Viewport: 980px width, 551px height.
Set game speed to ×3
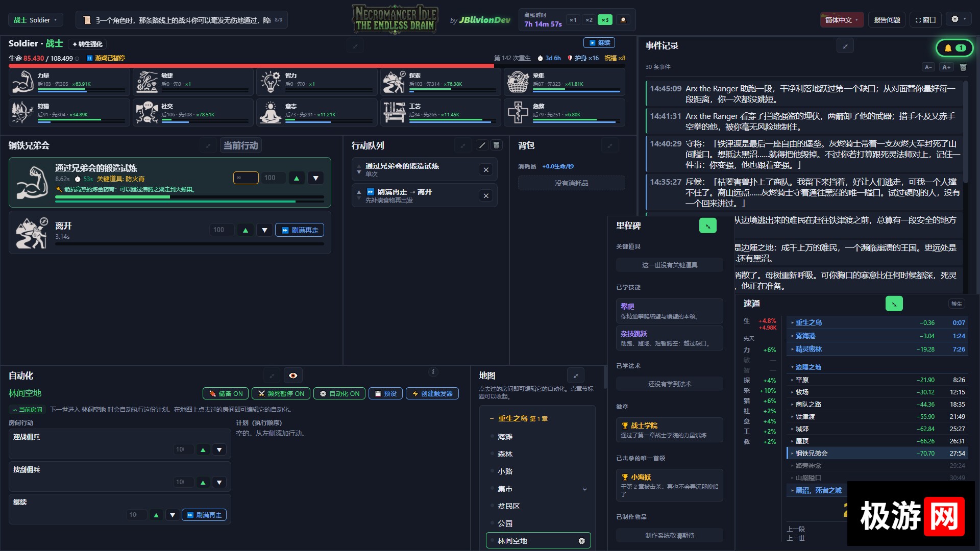[x=605, y=20]
